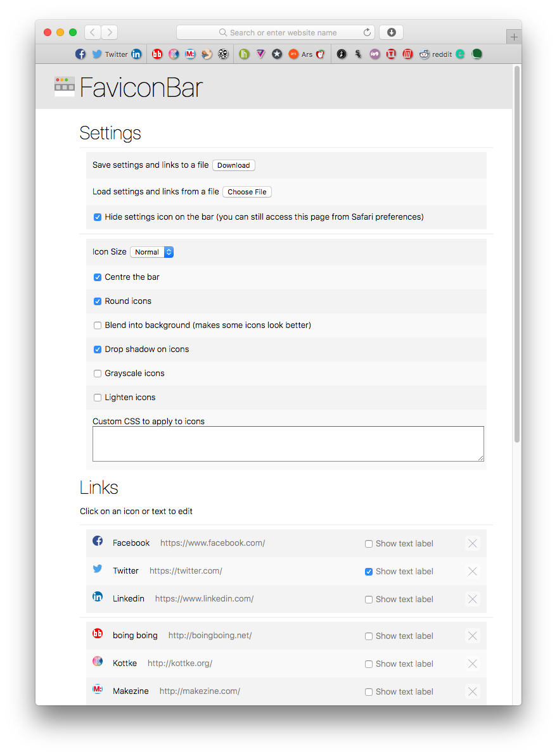Viewport: 557px width, 756px height.
Task: Remove the Makezine link with its X
Action: tap(473, 692)
